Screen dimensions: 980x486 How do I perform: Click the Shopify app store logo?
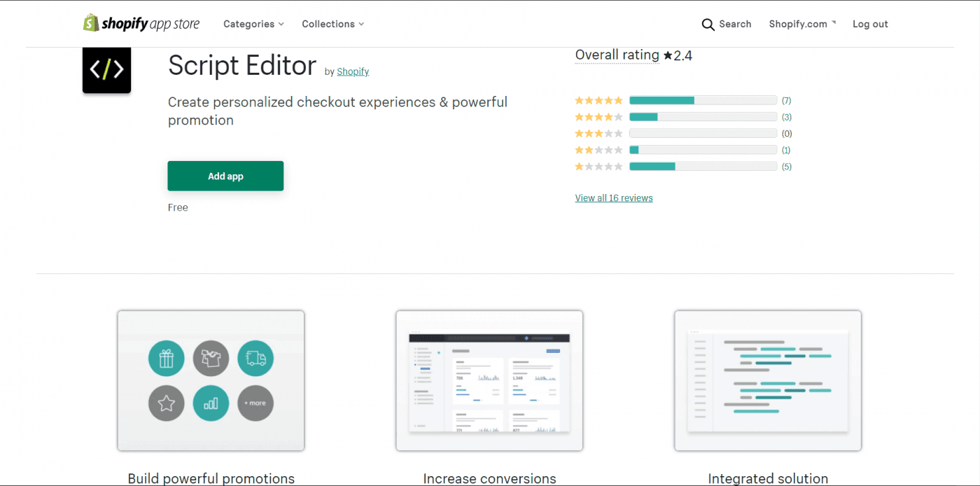coord(141,24)
